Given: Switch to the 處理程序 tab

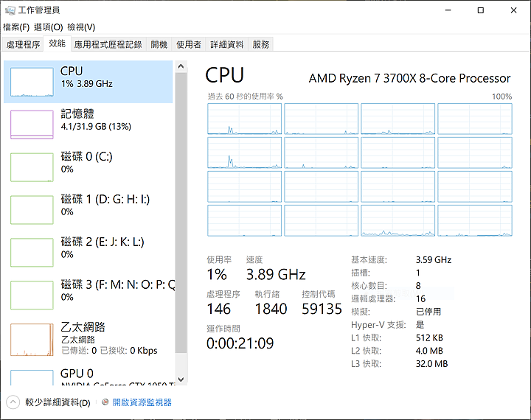Looking at the screenshot, I should [23, 44].
